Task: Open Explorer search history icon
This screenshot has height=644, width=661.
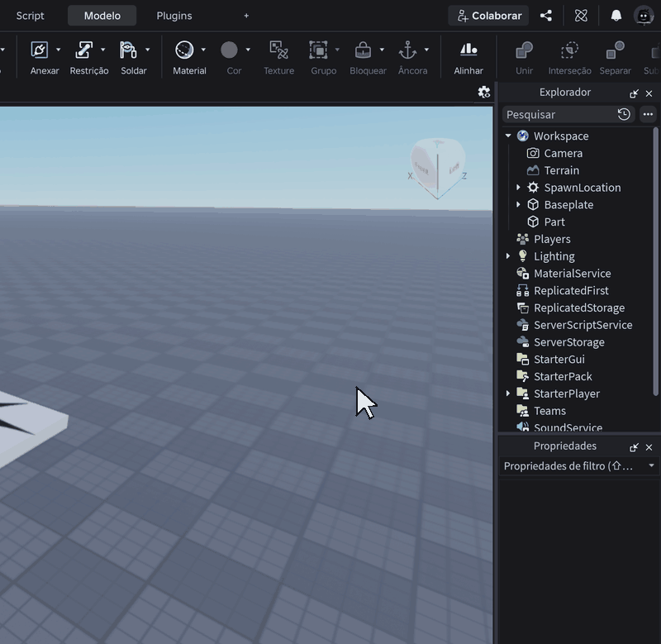Action: (624, 114)
